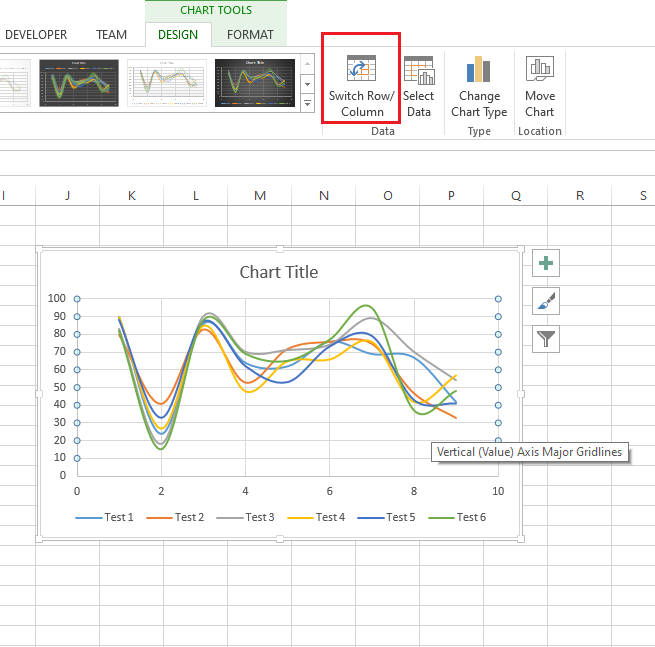Open the DESIGN tab
The height and width of the screenshot is (647, 655).
[x=178, y=35]
